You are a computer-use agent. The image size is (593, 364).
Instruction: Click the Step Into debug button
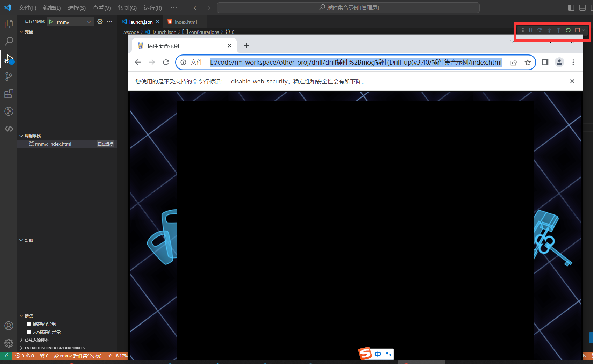[x=549, y=30]
